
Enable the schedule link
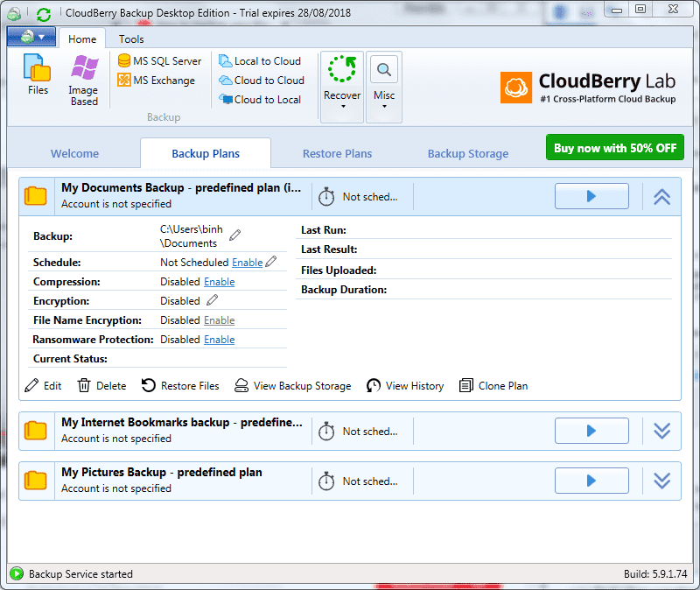[248, 263]
